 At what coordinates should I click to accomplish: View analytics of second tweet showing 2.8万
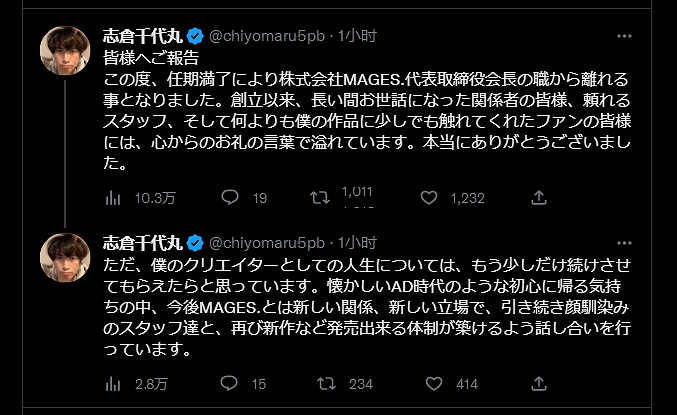(x=113, y=383)
